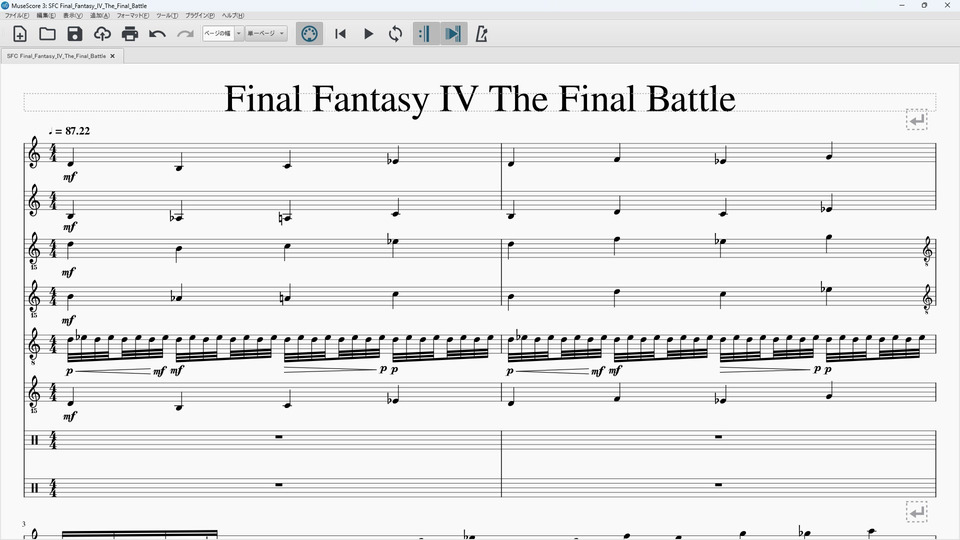Minimize the MuseScore window
The width and height of the screenshot is (960, 540).
902,6
